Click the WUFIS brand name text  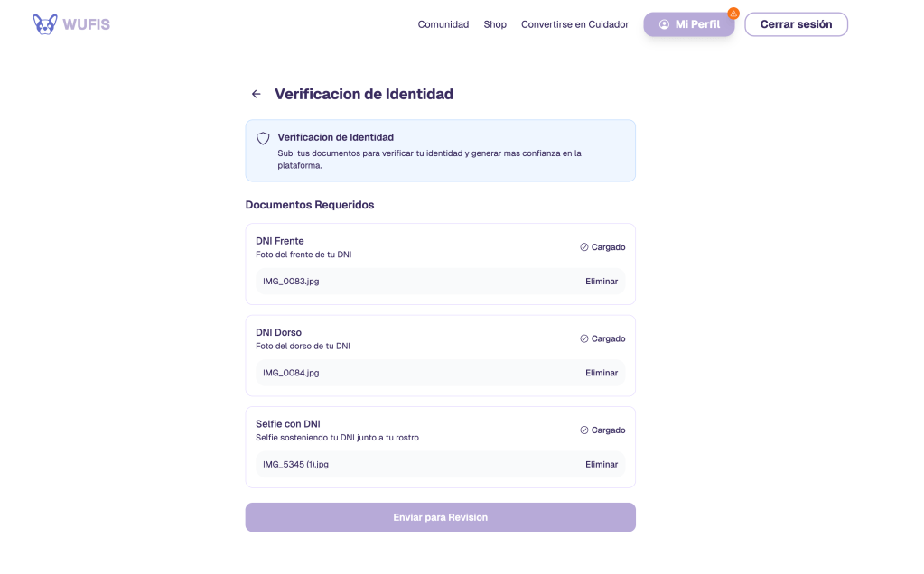tap(87, 24)
